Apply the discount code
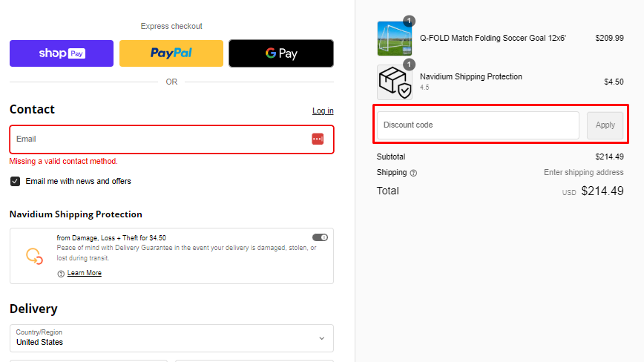The image size is (644, 362). (x=605, y=125)
